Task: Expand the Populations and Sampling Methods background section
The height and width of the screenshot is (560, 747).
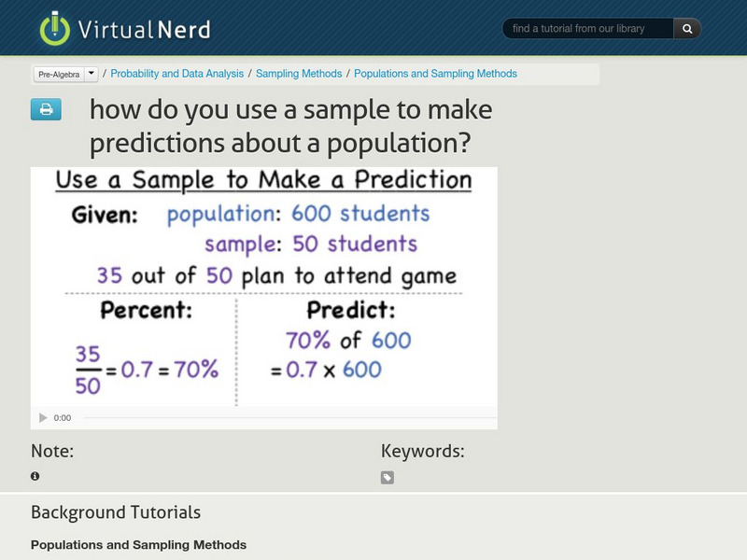Action: pos(136,545)
